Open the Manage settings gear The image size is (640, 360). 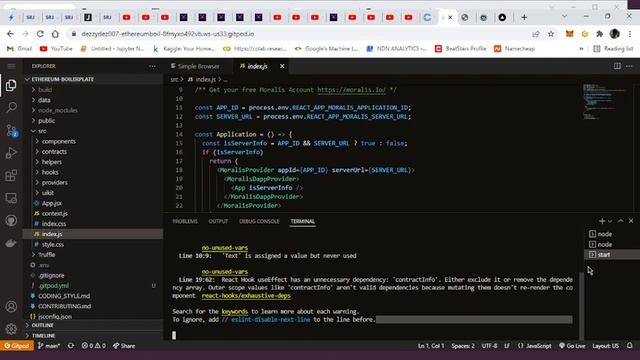coord(11,329)
